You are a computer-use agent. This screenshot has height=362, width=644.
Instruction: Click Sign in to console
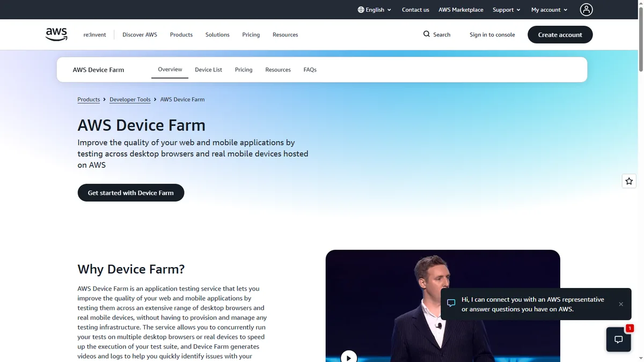coord(492,34)
